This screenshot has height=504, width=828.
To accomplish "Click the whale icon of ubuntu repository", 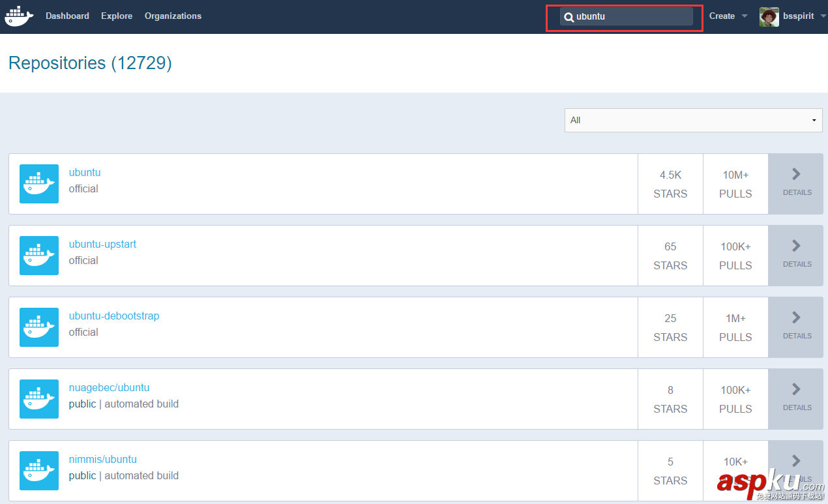I will coord(39,184).
